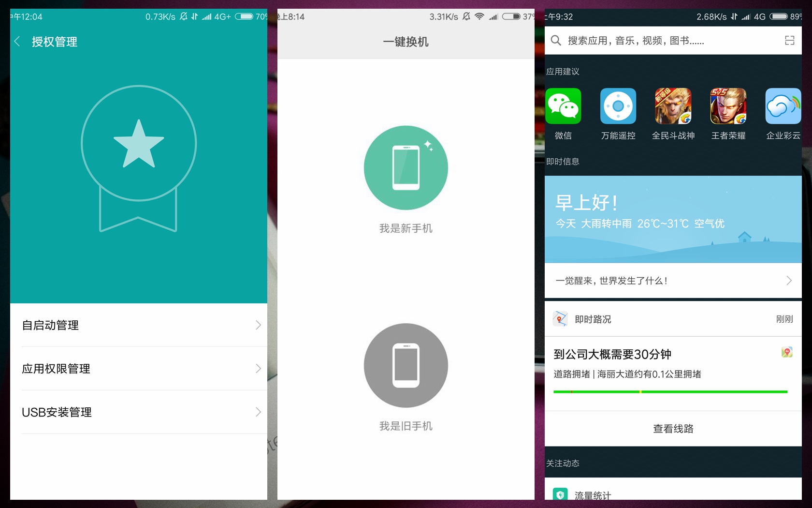Tap the 流量统计 shield icon
The width and height of the screenshot is (812, 508).
coord(560,494)
